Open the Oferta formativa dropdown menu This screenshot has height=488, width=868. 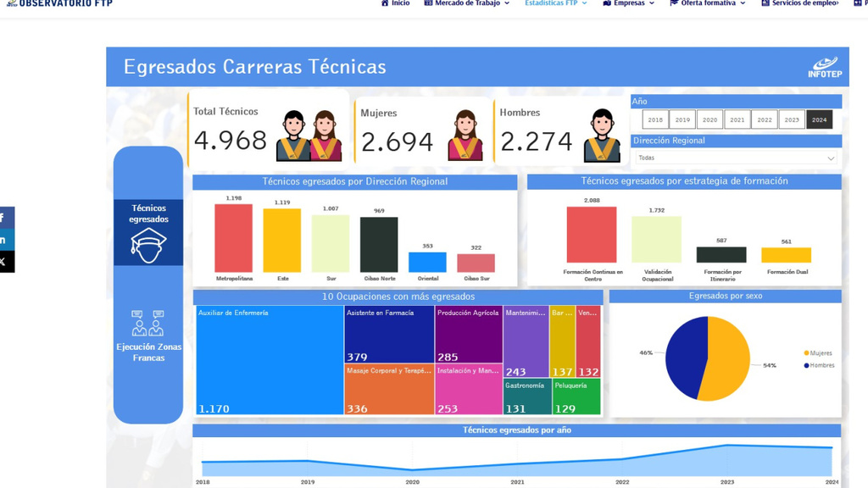(708, 3)
